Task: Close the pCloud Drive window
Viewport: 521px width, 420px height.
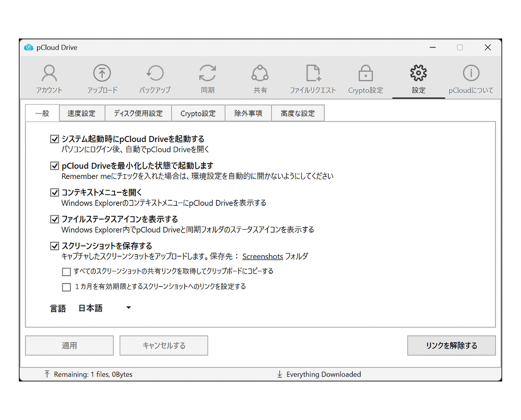Action: 488,47
